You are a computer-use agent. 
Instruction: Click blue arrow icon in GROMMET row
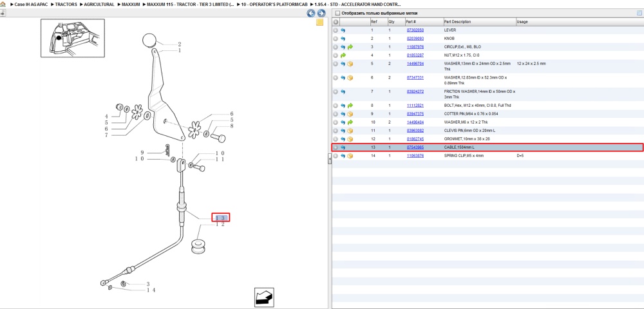point(343,139)
